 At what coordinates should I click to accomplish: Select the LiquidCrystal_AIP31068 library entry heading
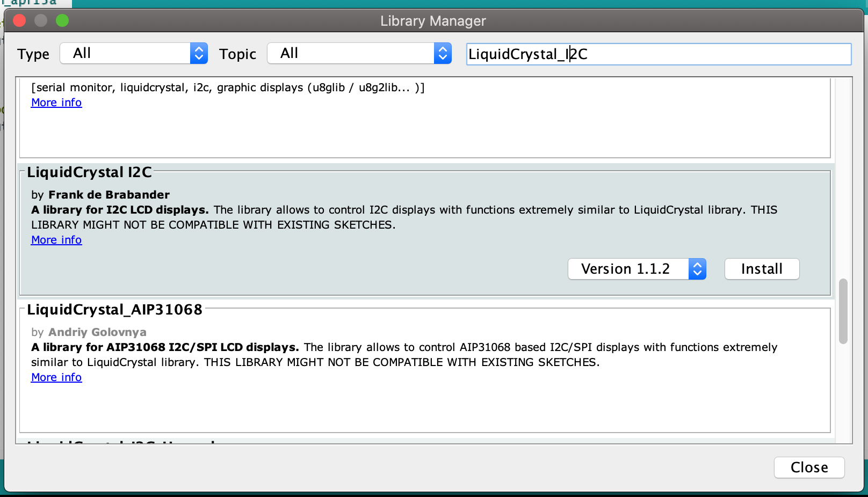tap(114, 310)
